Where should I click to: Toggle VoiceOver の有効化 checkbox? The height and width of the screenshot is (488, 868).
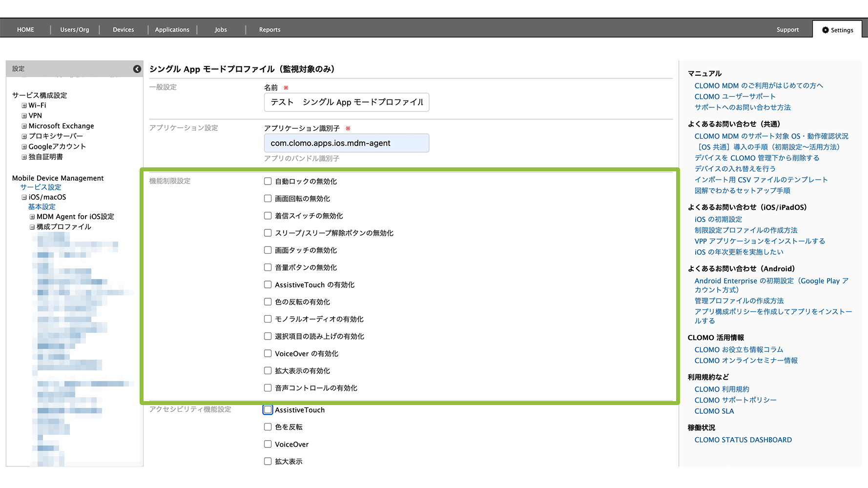point(268,353)
